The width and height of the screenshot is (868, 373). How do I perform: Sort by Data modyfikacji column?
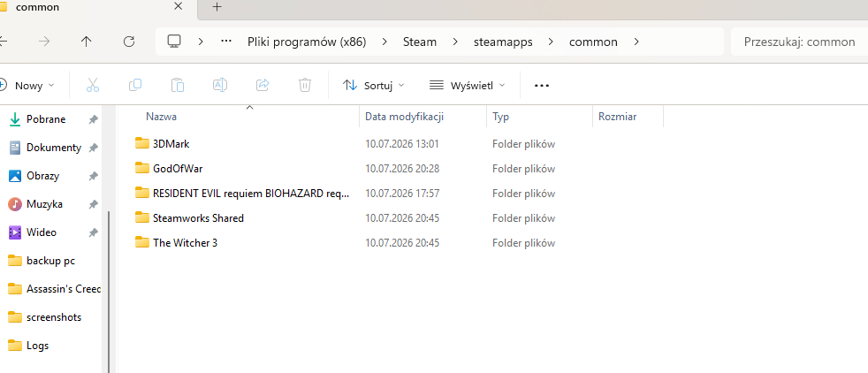pyautogui.click(x=404, y=117)
